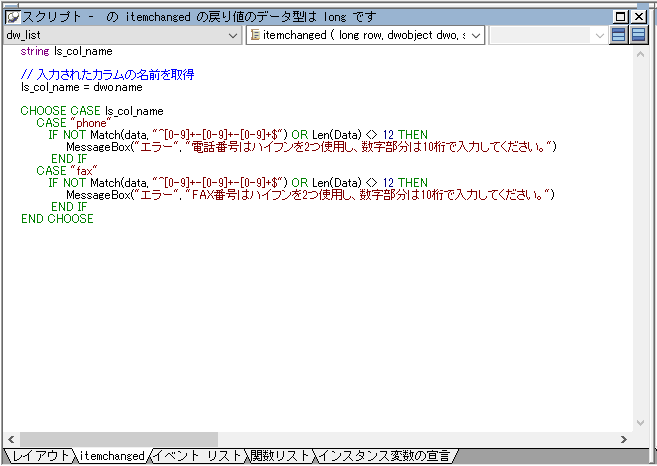Viewport: 657px width, 466px height.
Task: Select the itemchanged tab at the bottom
Action: [x=112, y=456]
